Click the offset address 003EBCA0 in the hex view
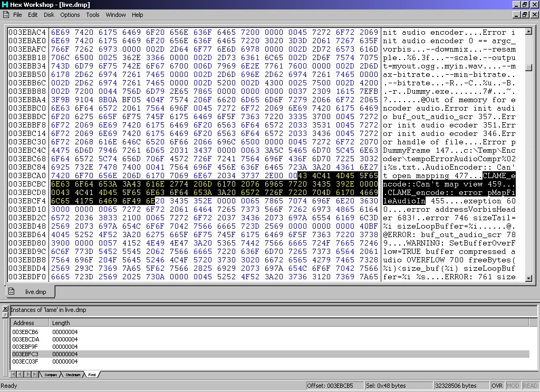Viewport: 540px width, 392px height. point(27,176)
